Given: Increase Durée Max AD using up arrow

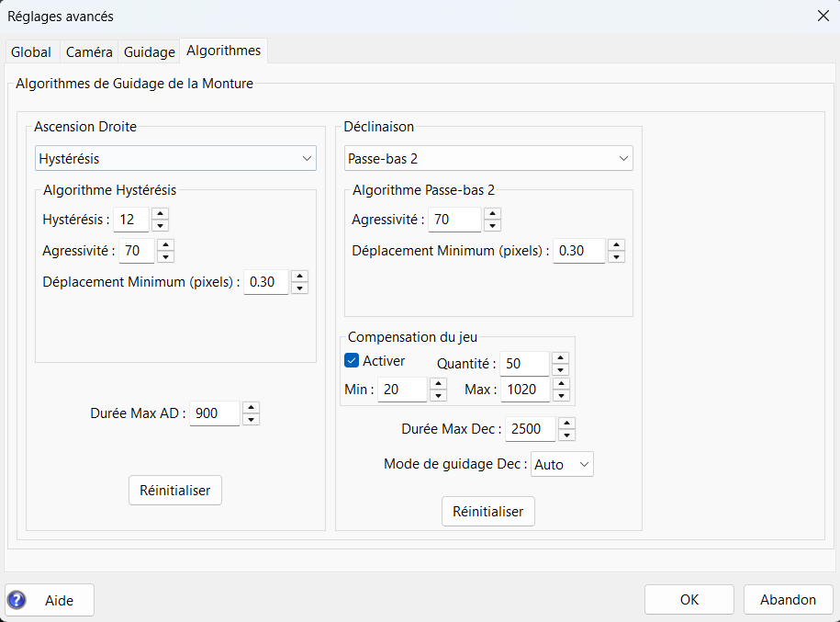Looking at the screenshot, I should (251, 408).
